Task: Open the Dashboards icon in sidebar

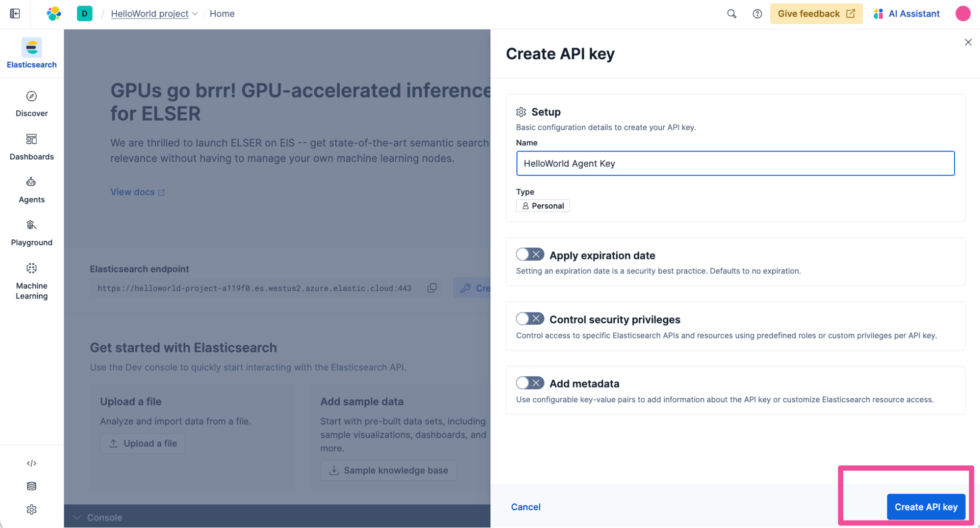Action: 31,139
